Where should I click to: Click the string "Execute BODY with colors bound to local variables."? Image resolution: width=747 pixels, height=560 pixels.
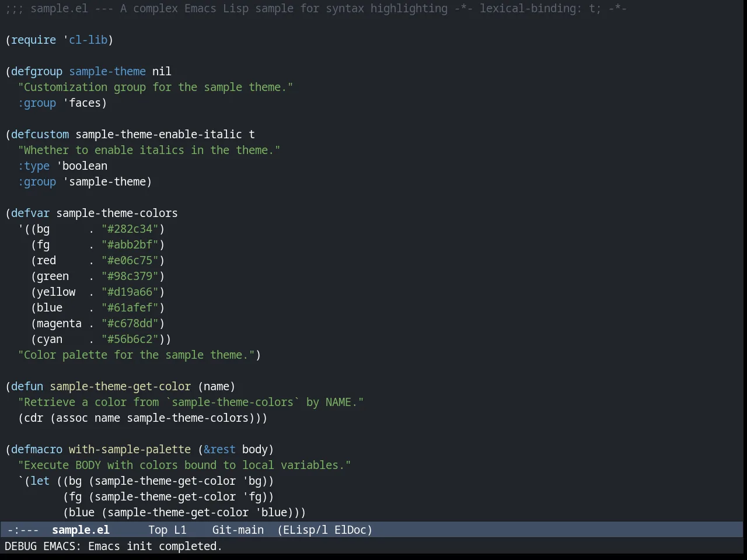tap(184, 465)
